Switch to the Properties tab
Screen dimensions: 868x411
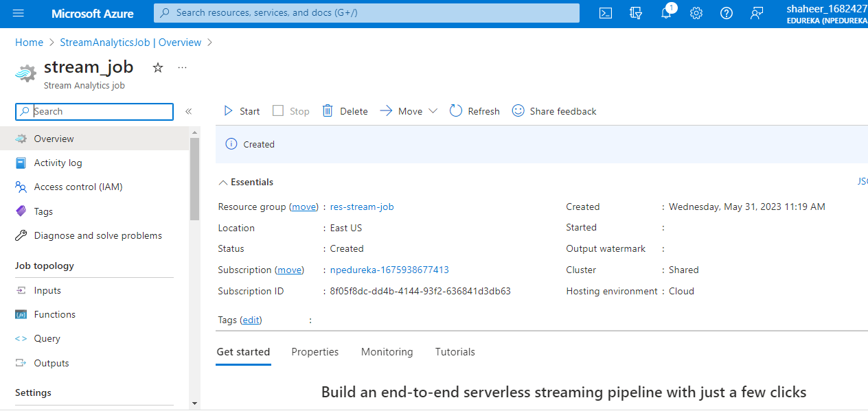pos(315,351)
